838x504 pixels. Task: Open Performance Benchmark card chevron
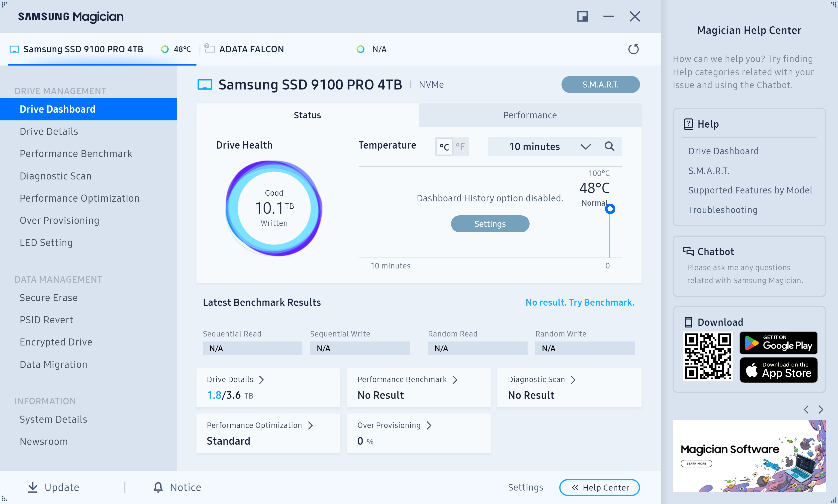pyautogui.click(x=455, y=380)
